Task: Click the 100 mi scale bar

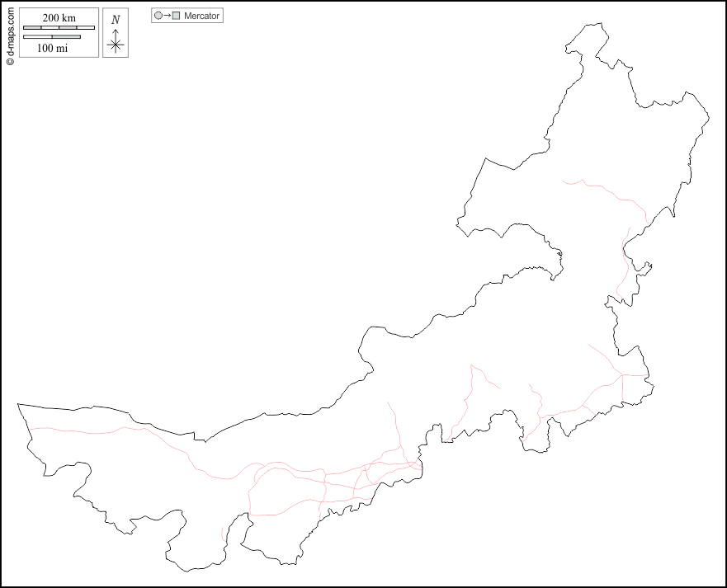Action: (x=52, y=37)
